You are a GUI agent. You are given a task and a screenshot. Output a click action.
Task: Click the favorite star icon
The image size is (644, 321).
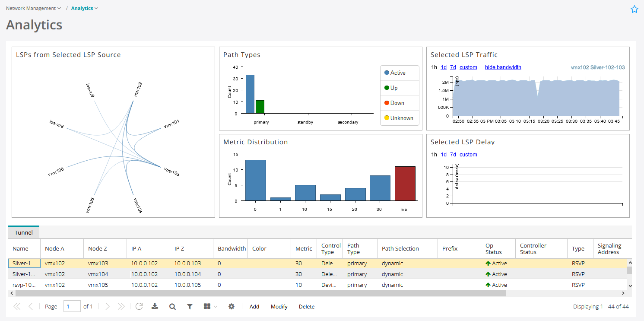pos(634,9)
